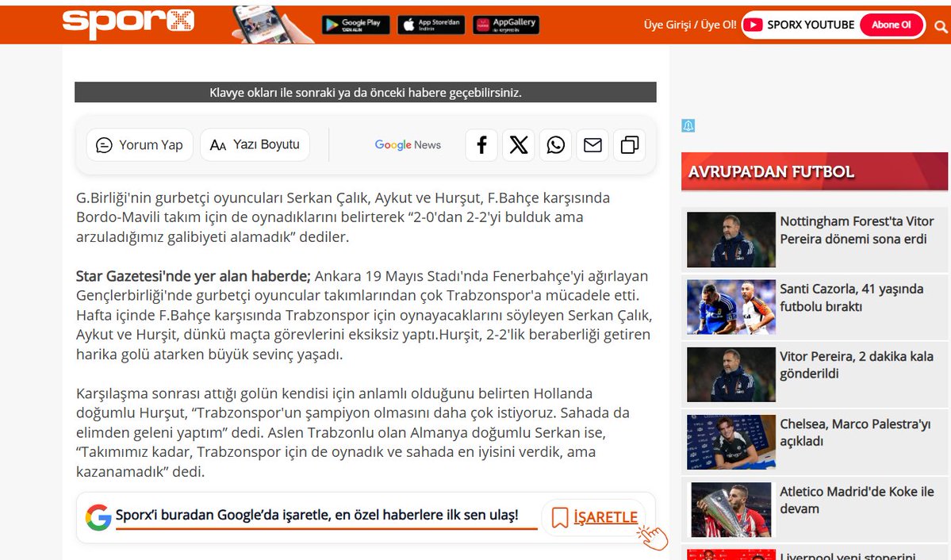Open Atletico Madrid'de Koke ile devam headline
The height and width of the screenshot is (560, 951).
pos(857,500)
